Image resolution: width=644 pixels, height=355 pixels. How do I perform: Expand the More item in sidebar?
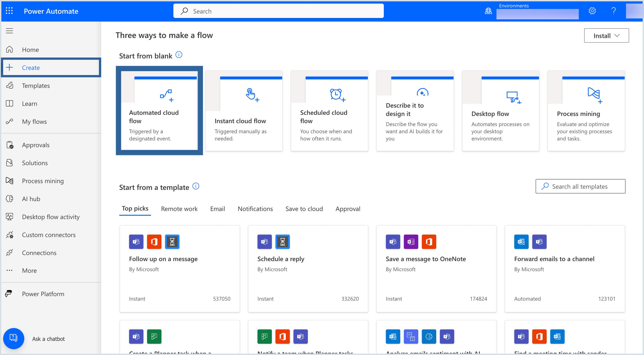point(29,271)
